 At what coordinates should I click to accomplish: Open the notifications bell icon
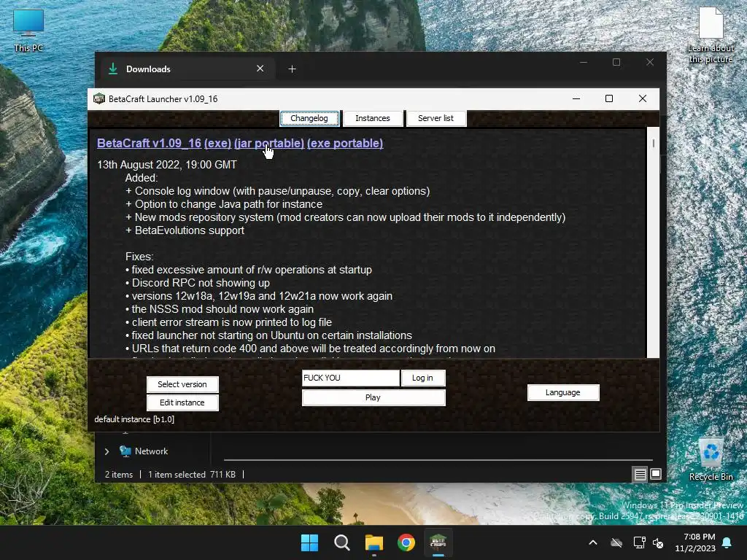pyautogui.click(x=727, y=542)
